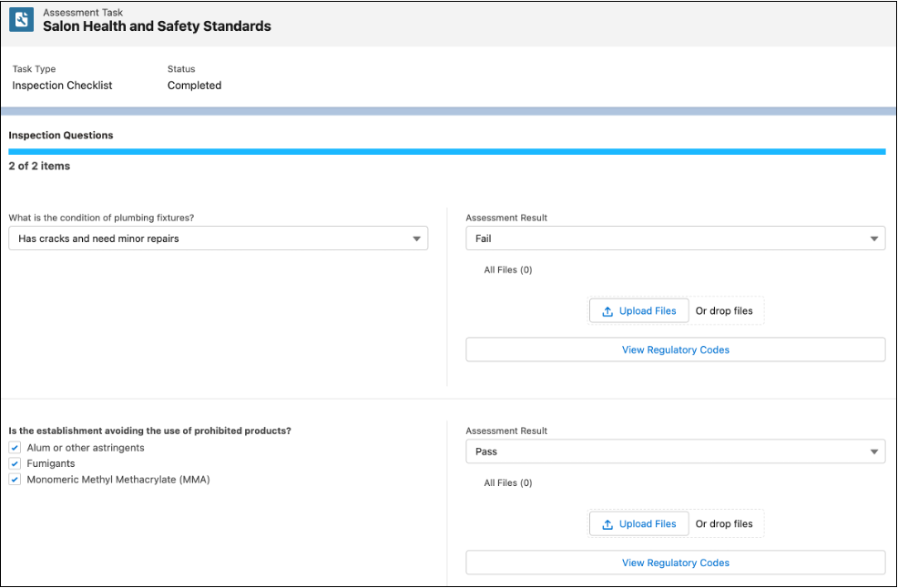This screenshot has width=898, height=588.
Task: Click the Salon Health and Safety Standards title
Action: 155,26
